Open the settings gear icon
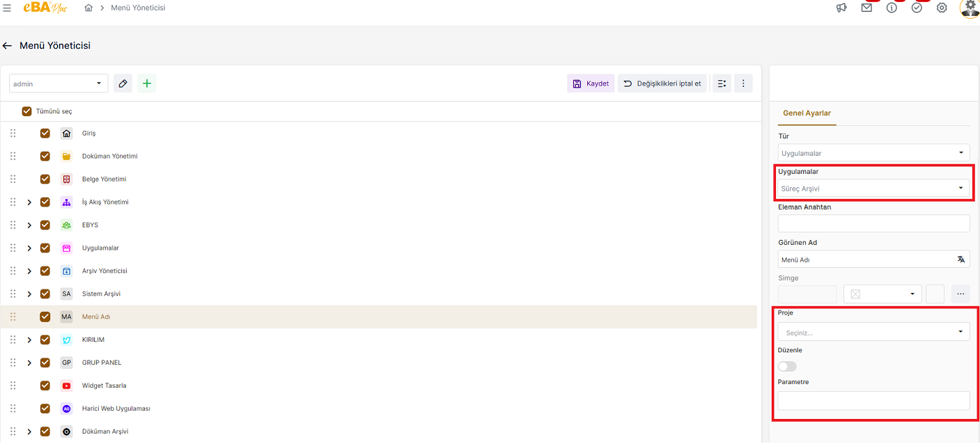This screenshot has width=980, height=444. coord(942,8)
